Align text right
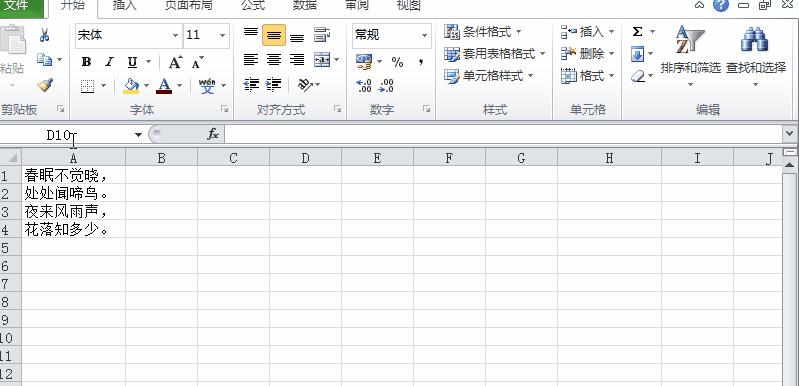The image size is (799, 386). coord(297,60)
